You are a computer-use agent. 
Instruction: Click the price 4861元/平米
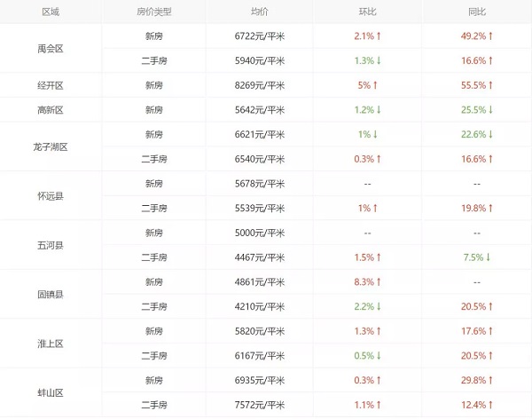tap(260, 282)
